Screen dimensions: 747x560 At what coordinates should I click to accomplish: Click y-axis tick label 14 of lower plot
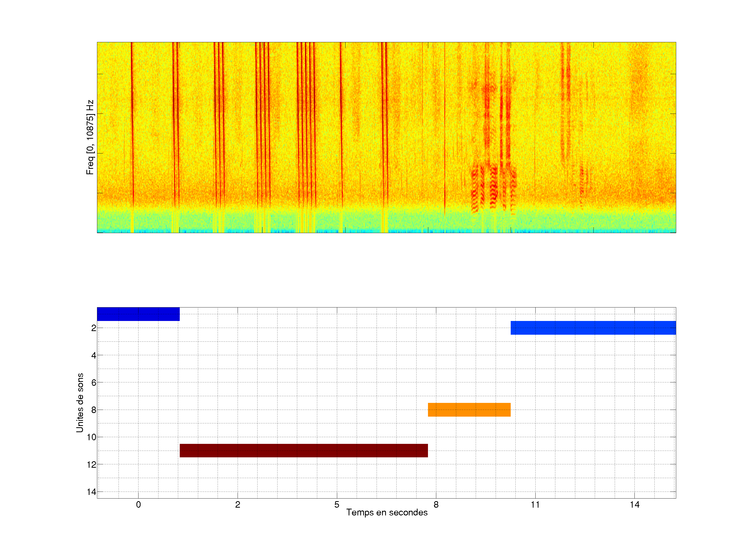[92, 492]
